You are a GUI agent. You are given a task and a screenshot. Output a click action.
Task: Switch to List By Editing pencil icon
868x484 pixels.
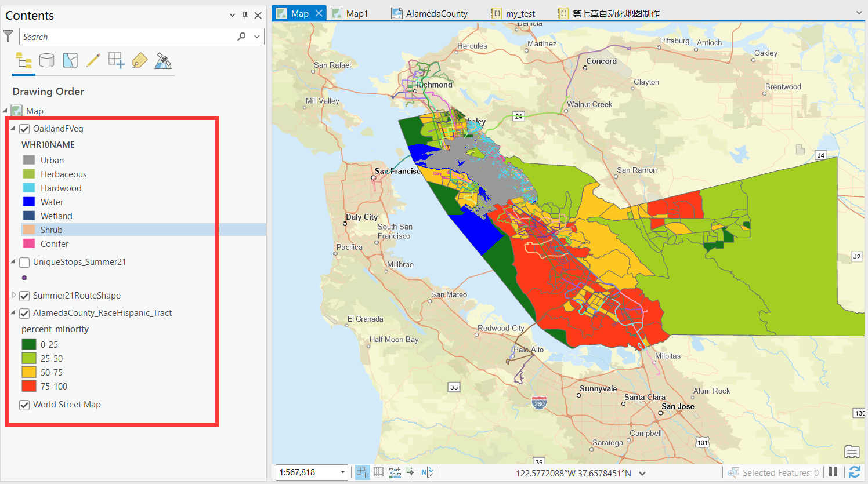tap(93, 60)
